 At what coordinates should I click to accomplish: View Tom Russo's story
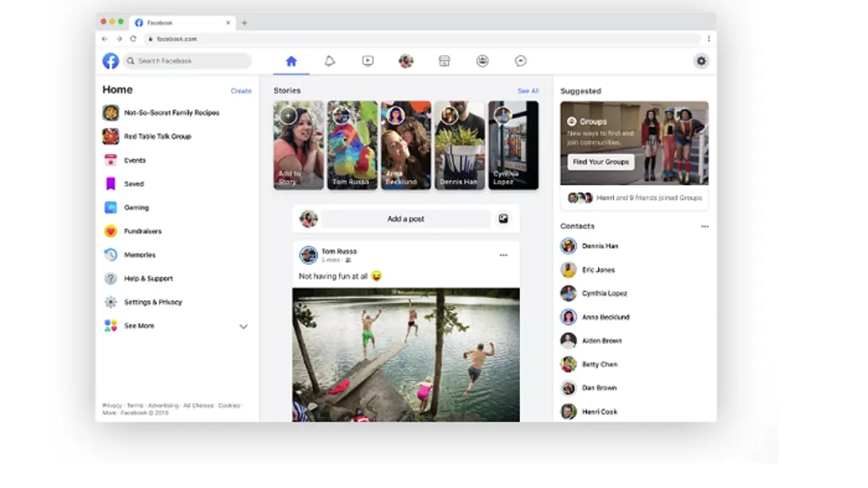(x=352, y=145)
